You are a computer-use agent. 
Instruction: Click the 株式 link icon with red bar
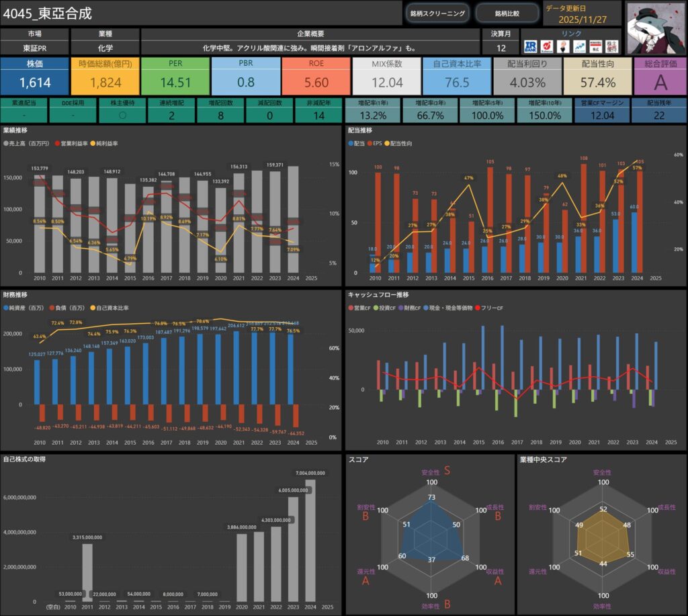point(595,46)
